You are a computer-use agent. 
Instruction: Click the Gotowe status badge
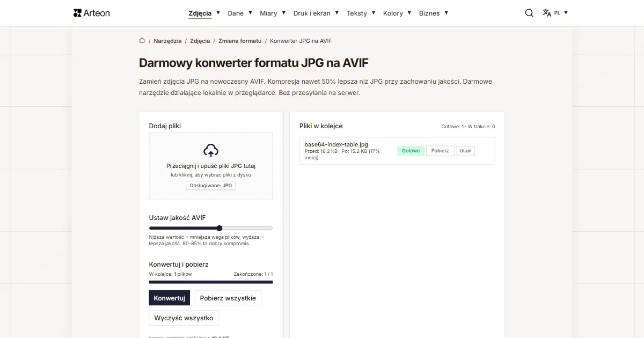coord(411,151)
